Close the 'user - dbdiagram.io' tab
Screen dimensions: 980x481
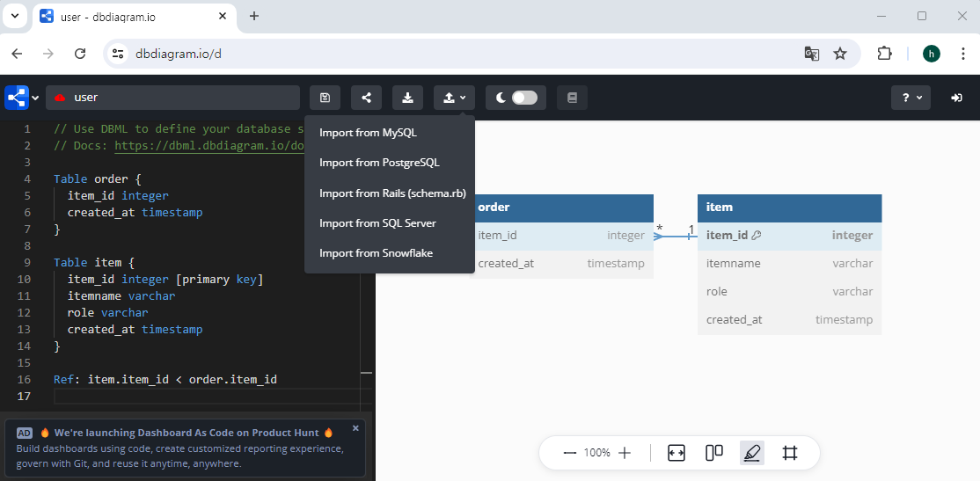click(x=223, y=17)
